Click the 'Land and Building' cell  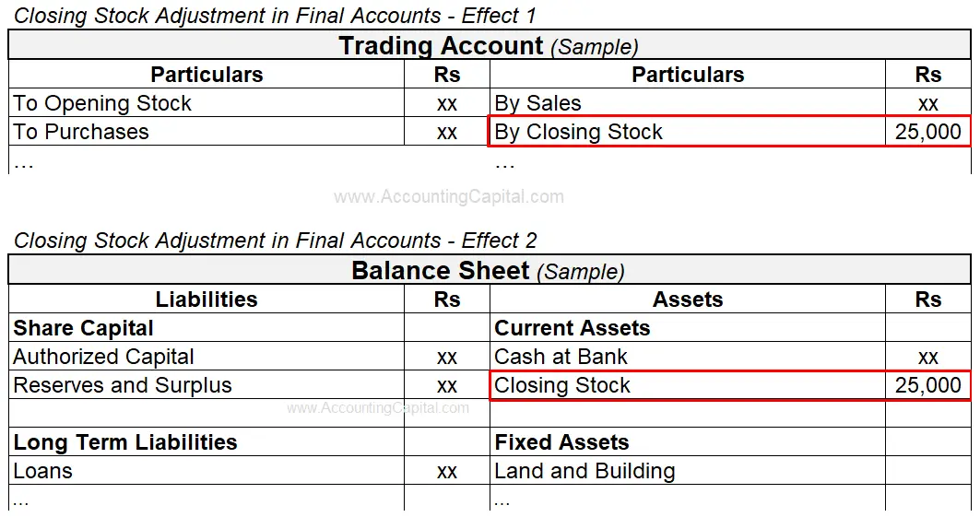point(584,471)
